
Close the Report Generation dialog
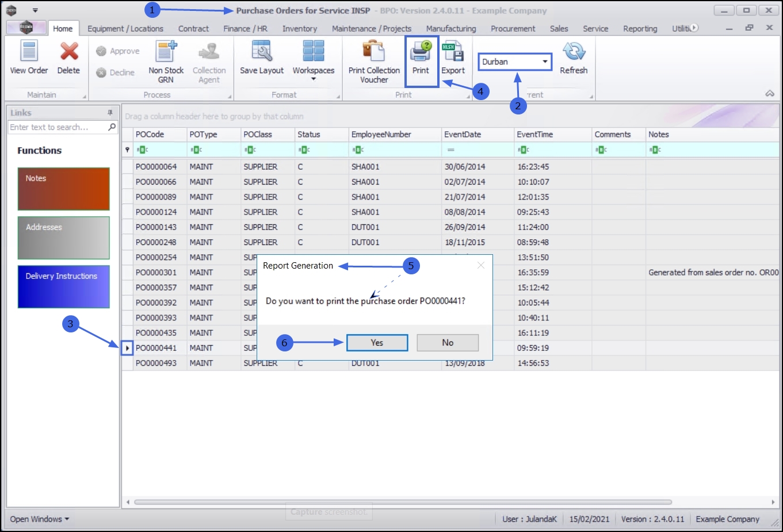481,265
